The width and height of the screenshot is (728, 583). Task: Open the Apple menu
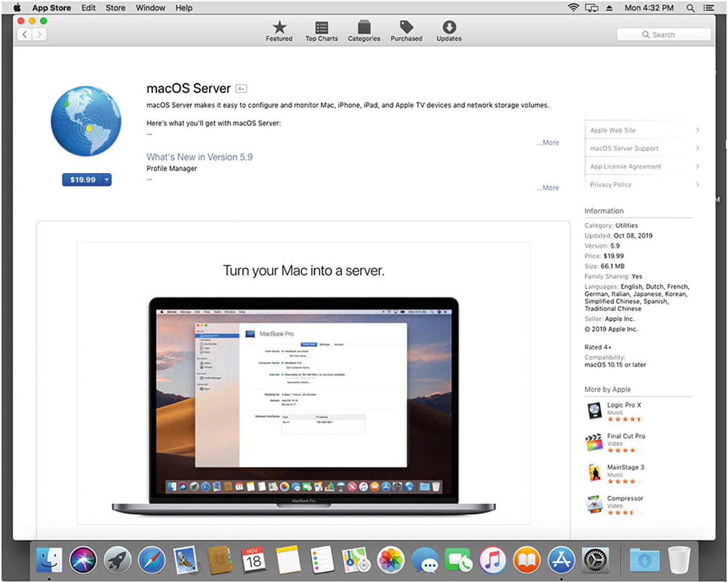coord(17,8)
